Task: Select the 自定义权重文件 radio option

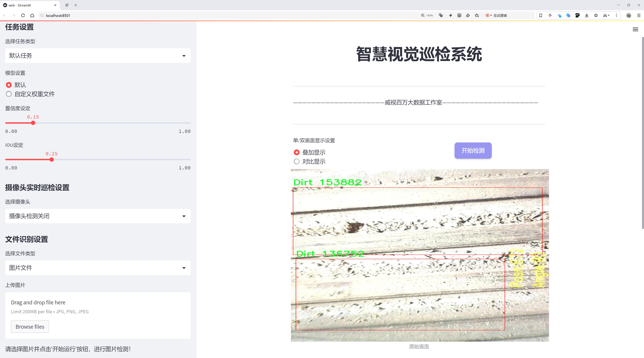Action: point(9,94)
